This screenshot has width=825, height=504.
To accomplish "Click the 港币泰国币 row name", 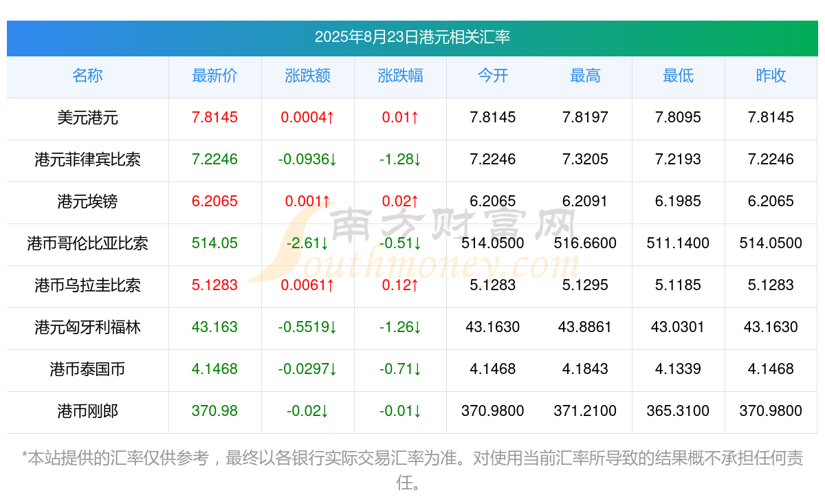I will 87,369.
